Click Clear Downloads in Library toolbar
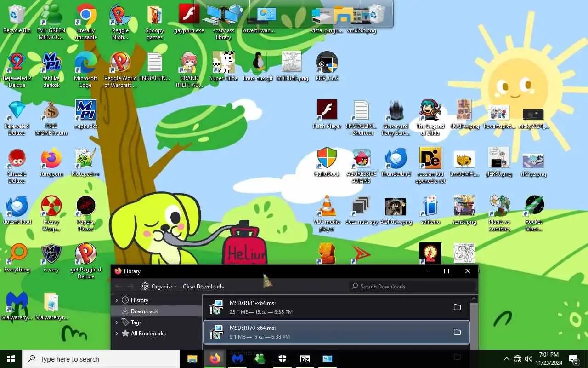Screen dimensions: 588x368 pos(203,286)
